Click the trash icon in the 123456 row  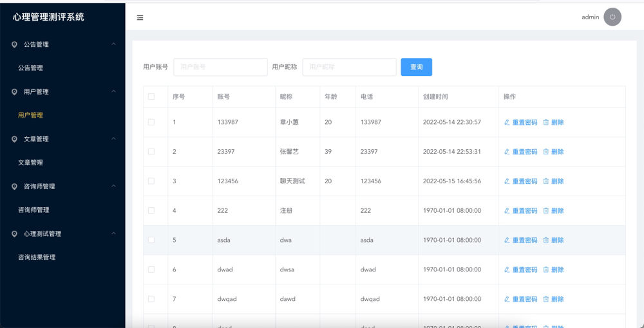pos(546,181)
